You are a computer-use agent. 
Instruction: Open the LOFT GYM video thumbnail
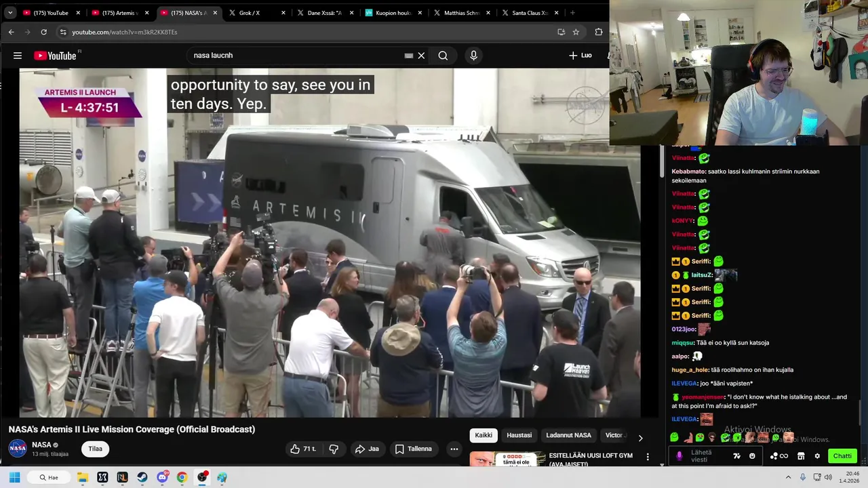pyautogui.click(x=507, y=459)
